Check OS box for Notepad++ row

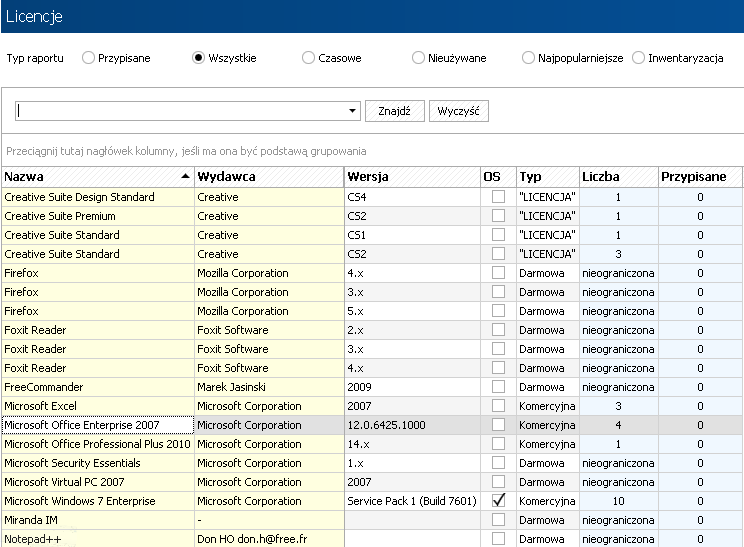(x=498, y=538)
